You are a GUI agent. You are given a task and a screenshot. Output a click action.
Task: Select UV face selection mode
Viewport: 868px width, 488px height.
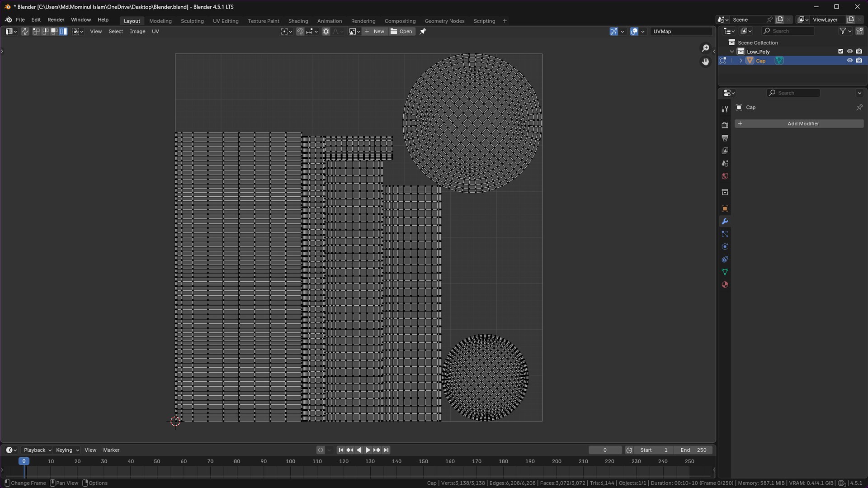(x=54, y=32)
